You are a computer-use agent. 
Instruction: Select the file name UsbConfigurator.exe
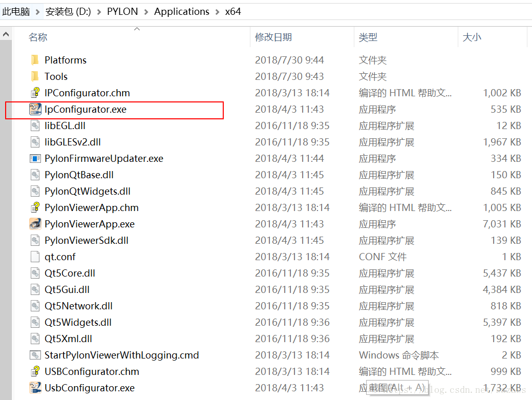(90, 388)
